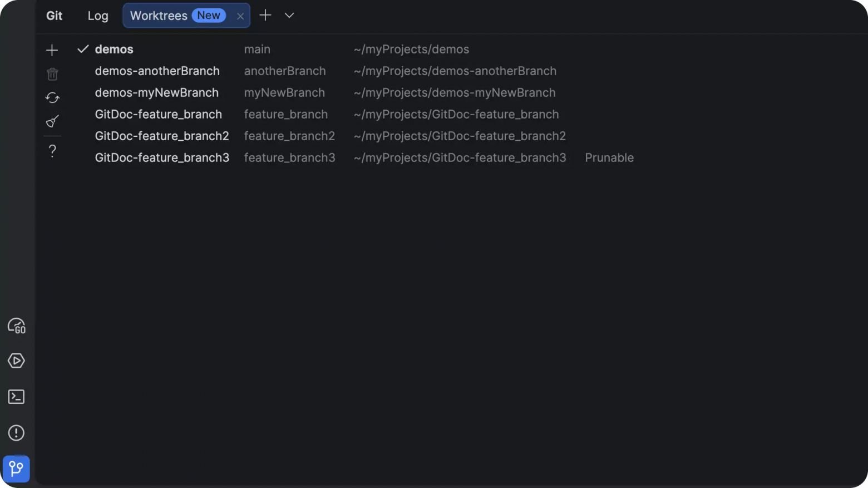Click the add new worktree plus icon

pos(52,50)
